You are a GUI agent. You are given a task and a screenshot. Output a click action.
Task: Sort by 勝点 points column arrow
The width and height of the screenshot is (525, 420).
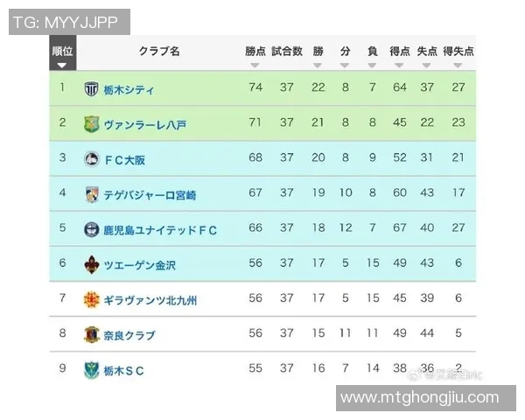pos(255,65)
